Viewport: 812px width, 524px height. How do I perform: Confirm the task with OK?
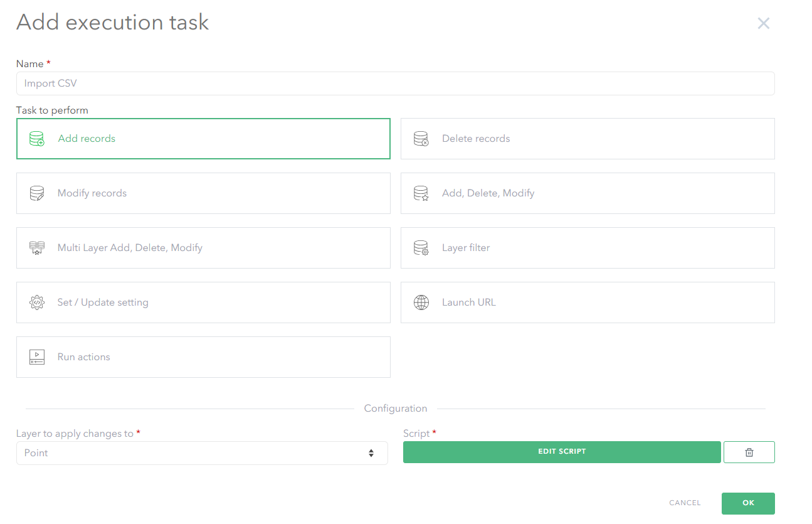pos(747,503)
